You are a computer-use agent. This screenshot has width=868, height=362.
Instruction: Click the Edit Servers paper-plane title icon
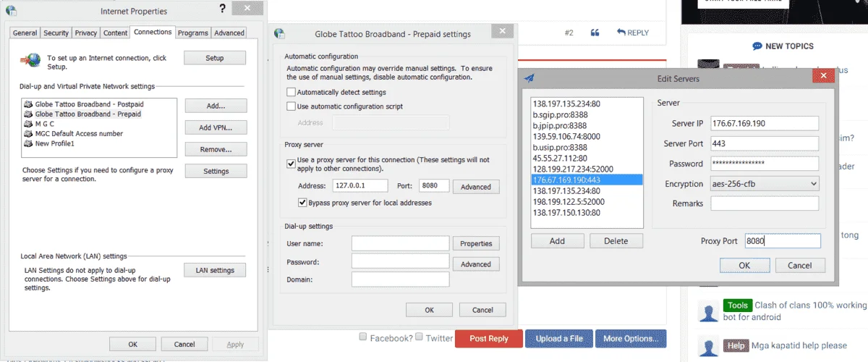tap(529, 78)
